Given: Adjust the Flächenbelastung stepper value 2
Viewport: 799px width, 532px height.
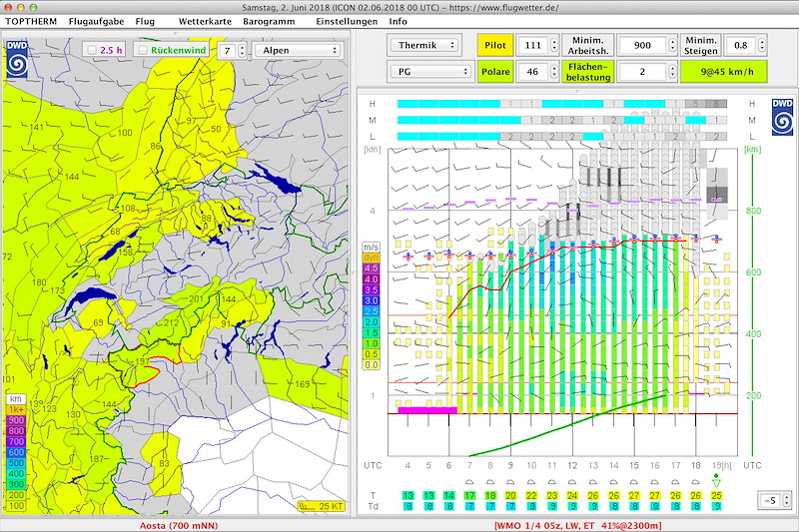Looking at the screenshot, I should (x=672, y=72).
